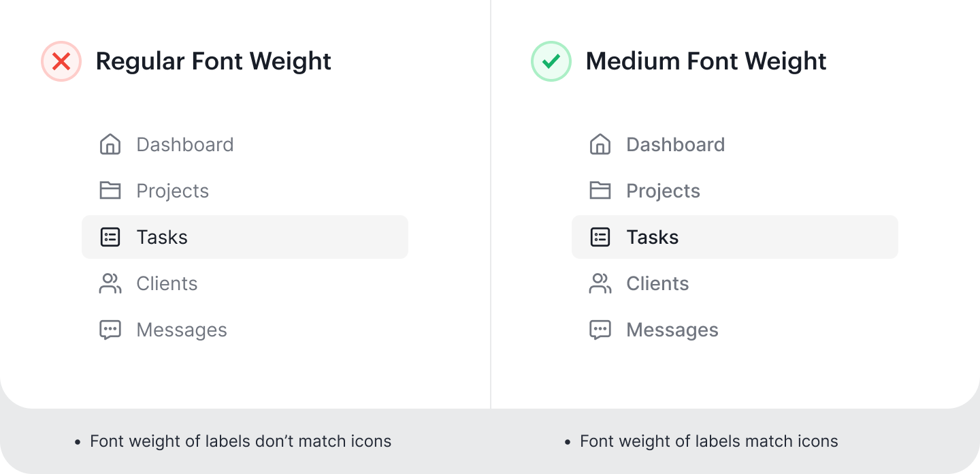This screenshot has height=474, width=980.
Task: Open Messages label in the right medium-weight menu
Action: [x=672, y=330]
